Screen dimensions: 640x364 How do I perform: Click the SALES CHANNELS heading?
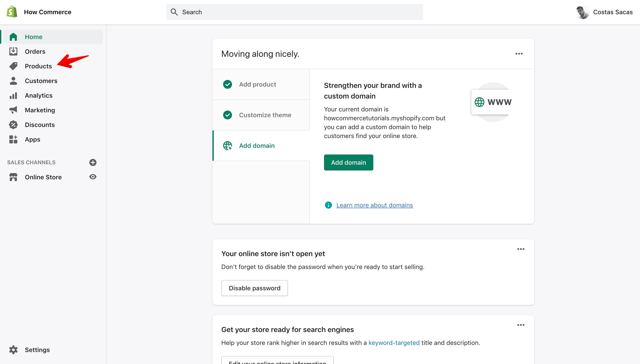click(31, 162)
